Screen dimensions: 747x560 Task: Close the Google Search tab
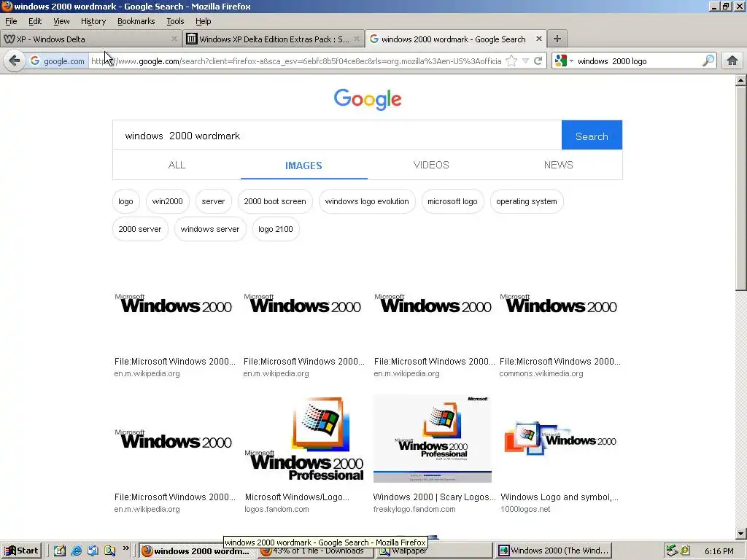(539, 39)
